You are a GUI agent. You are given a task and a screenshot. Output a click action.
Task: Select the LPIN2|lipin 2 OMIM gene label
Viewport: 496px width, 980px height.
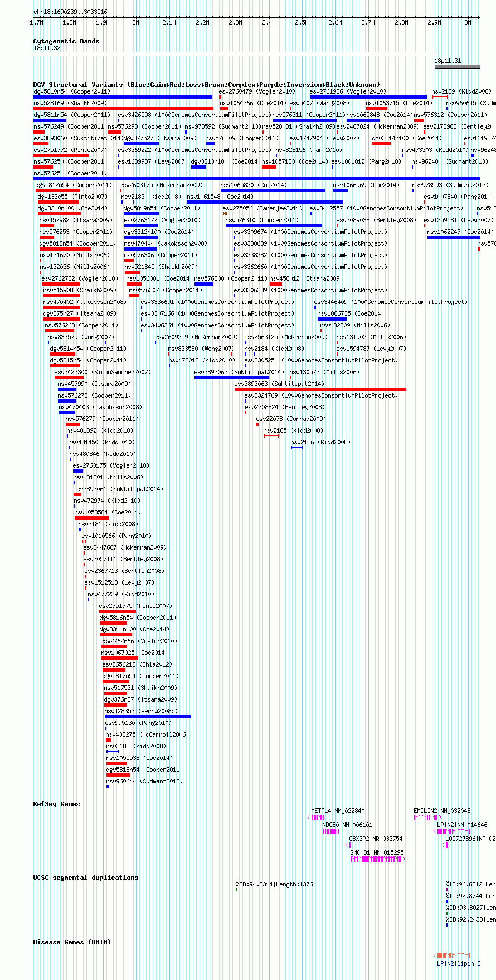[459, 963]
